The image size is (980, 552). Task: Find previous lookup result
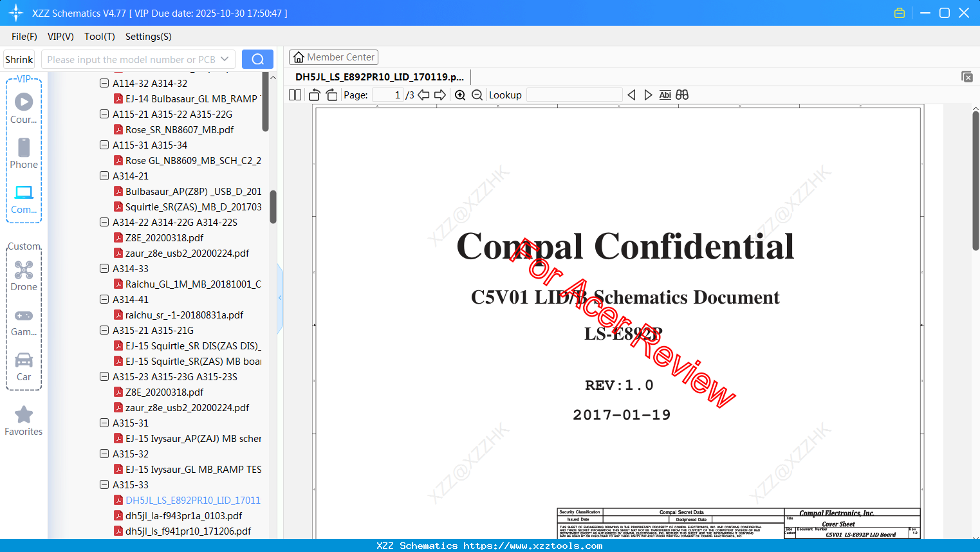coord(631,95)
